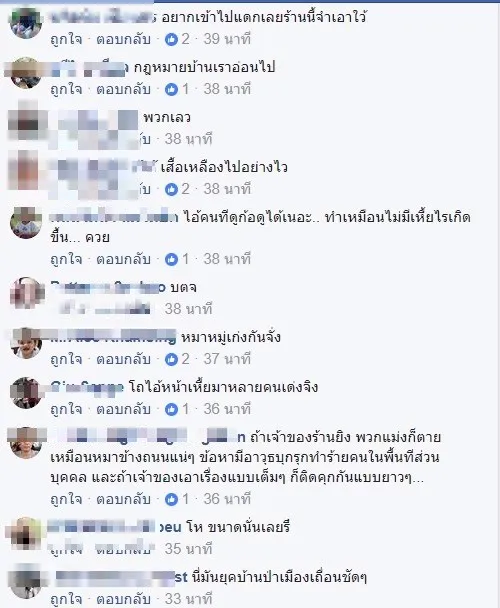Open profile picture of first commenter
This screenshot has height=608, width=500.
[26, 22]
